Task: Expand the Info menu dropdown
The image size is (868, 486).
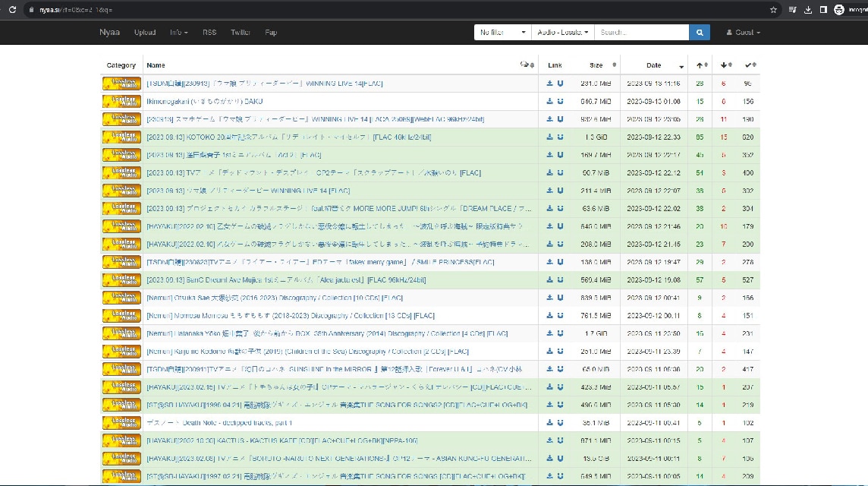Action: 179,33
